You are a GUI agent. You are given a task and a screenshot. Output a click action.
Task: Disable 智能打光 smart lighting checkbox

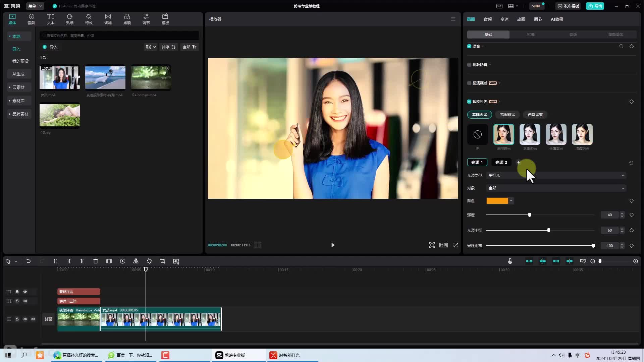[469, 102]
